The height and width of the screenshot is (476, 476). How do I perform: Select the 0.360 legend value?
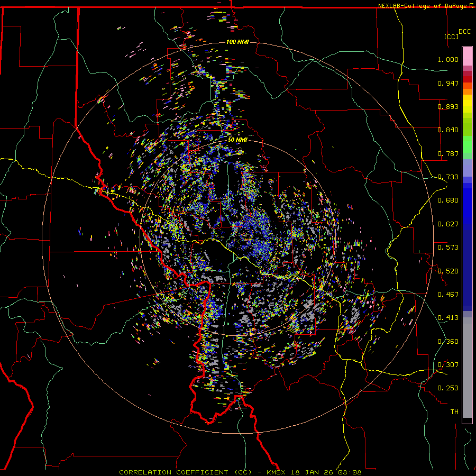point(448,342)
